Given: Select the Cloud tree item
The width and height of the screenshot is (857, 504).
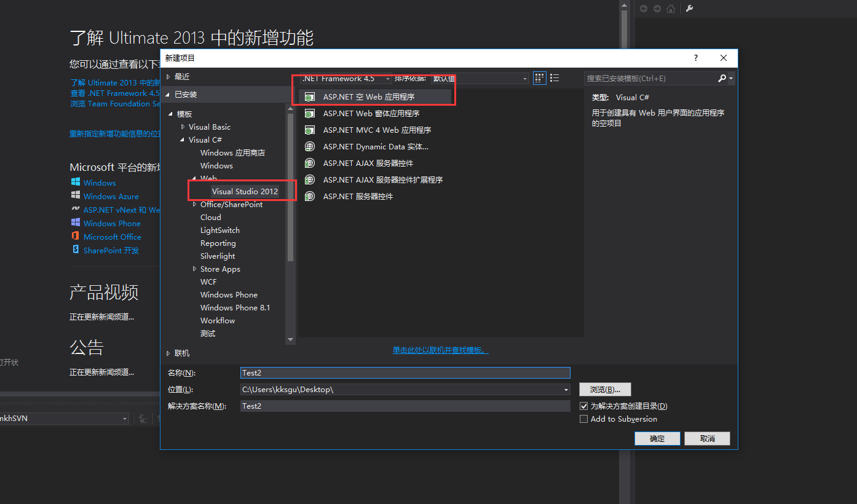Looking at the screenshot, I should point(211,218).
